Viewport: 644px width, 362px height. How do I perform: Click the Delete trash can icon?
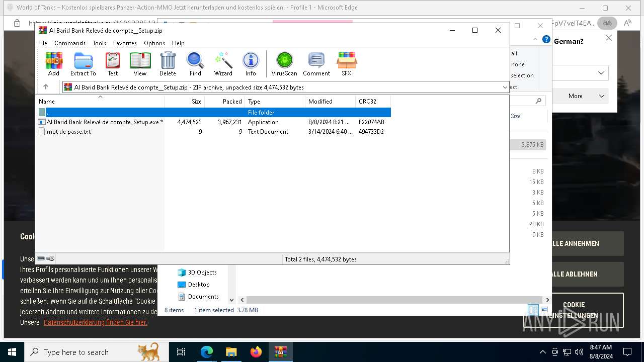(168, 64)
